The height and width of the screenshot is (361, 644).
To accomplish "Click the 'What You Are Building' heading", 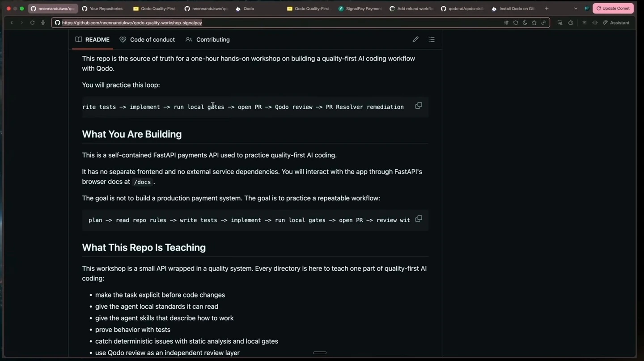I will [132, 134].
